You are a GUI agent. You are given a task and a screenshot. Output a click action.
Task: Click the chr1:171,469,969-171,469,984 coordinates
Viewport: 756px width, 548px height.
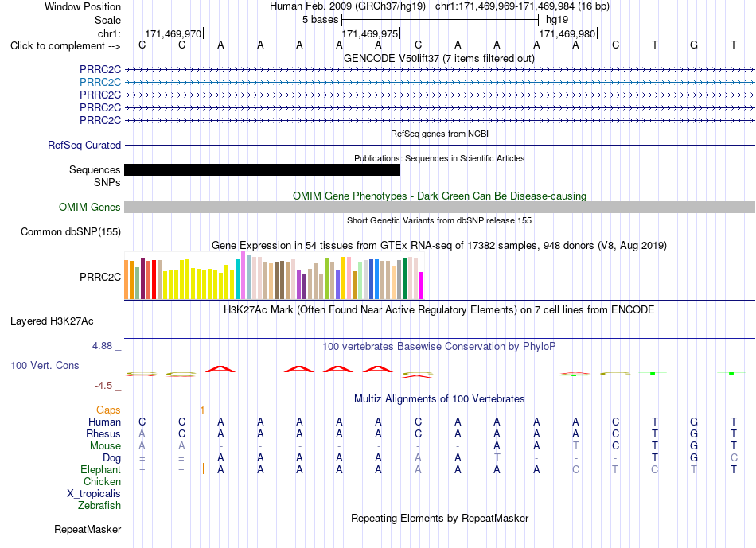coord(505,6)
